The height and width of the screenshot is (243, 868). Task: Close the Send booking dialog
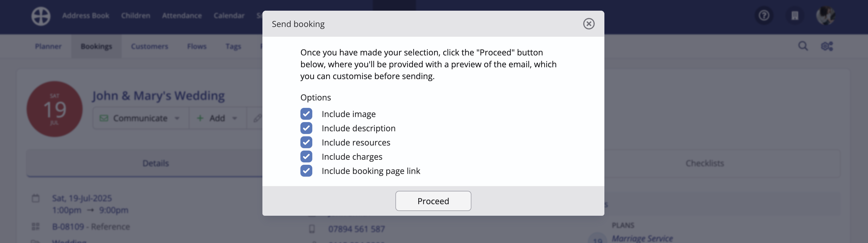pos(589,24)
